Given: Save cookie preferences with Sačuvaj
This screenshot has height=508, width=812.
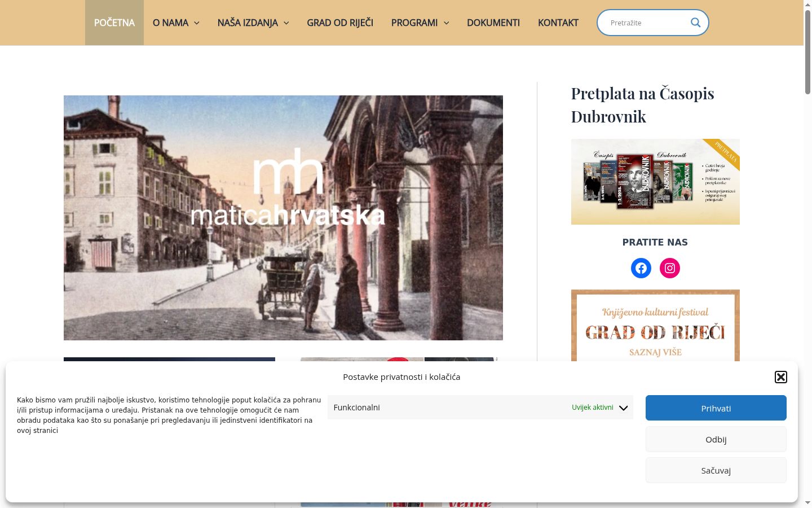Looking at the screenshot, I should 716,470.
